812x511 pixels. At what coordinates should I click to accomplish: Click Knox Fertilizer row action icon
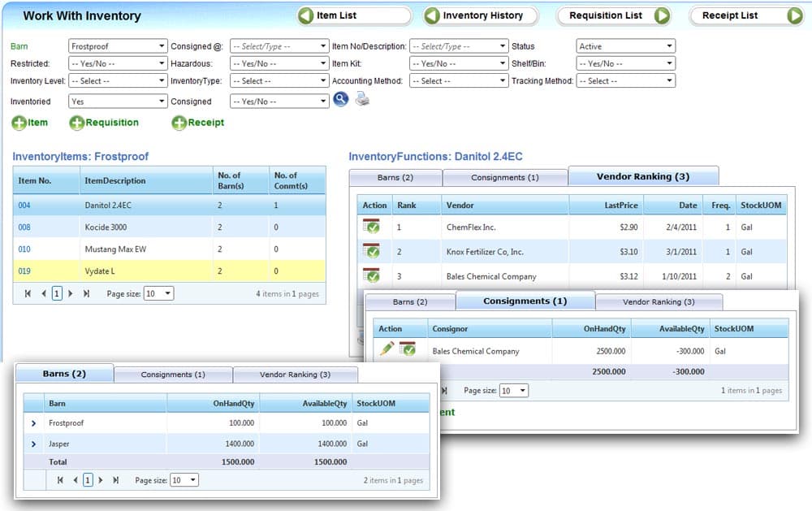click(371, 251)
